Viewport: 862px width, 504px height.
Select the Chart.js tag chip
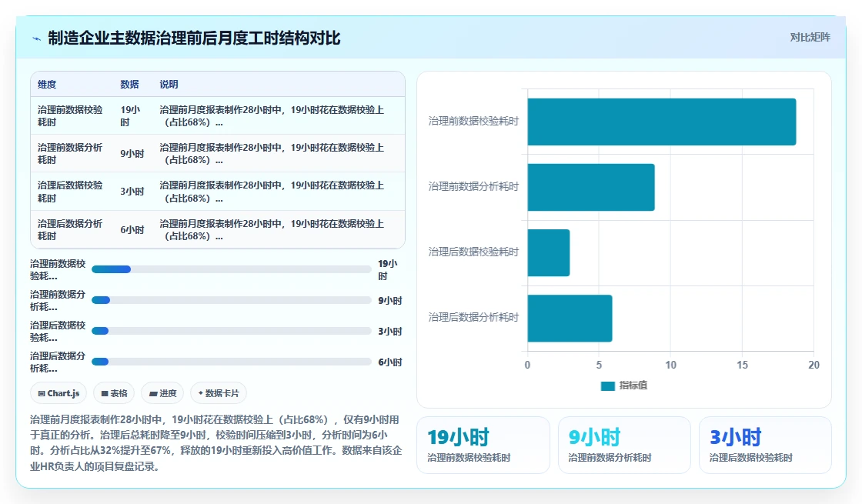click(58, 393)
